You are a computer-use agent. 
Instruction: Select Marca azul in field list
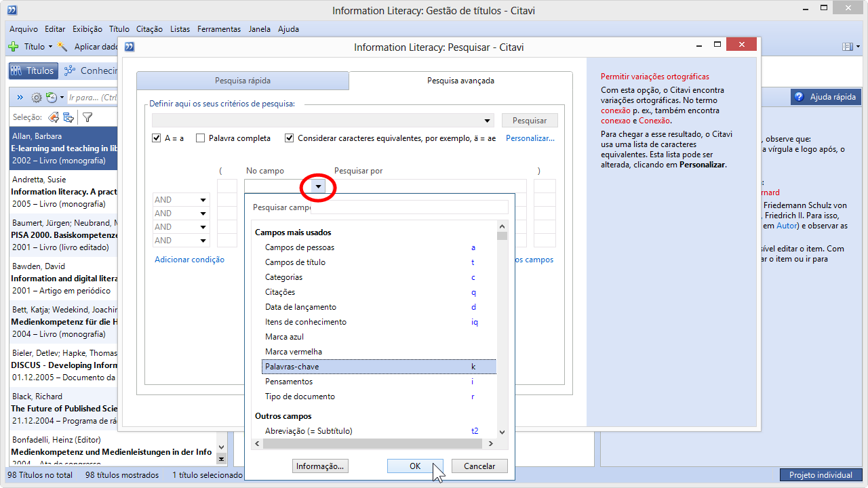[379, 337]
